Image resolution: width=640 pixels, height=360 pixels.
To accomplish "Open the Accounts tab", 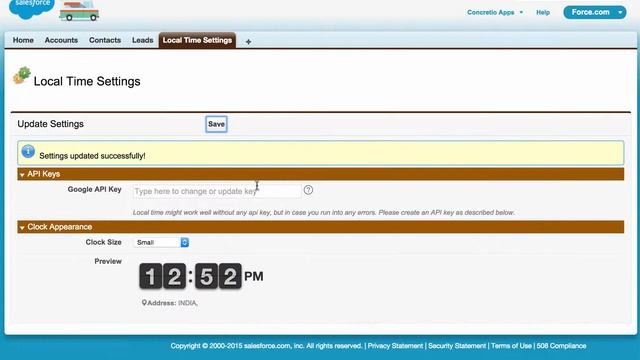I will point(61,40).
